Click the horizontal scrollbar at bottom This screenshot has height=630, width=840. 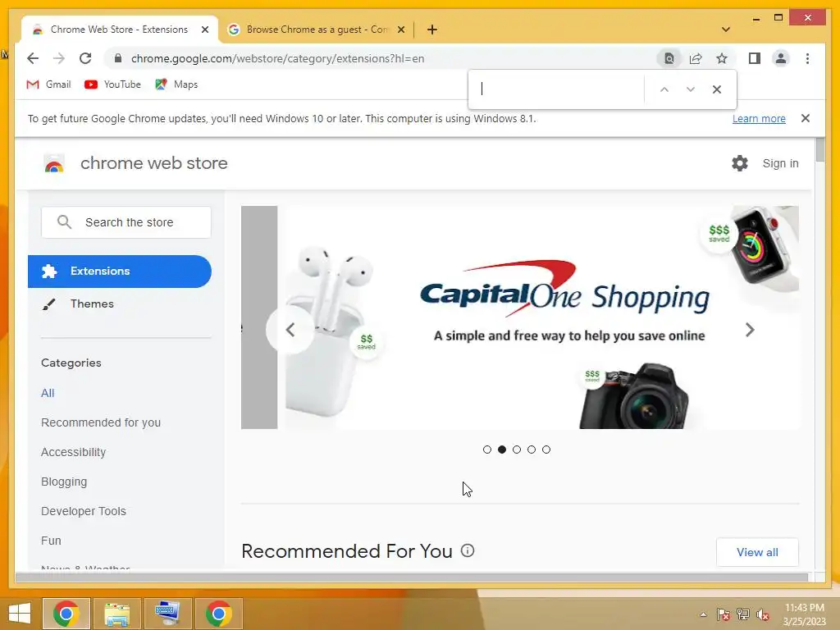coord(412,577)
